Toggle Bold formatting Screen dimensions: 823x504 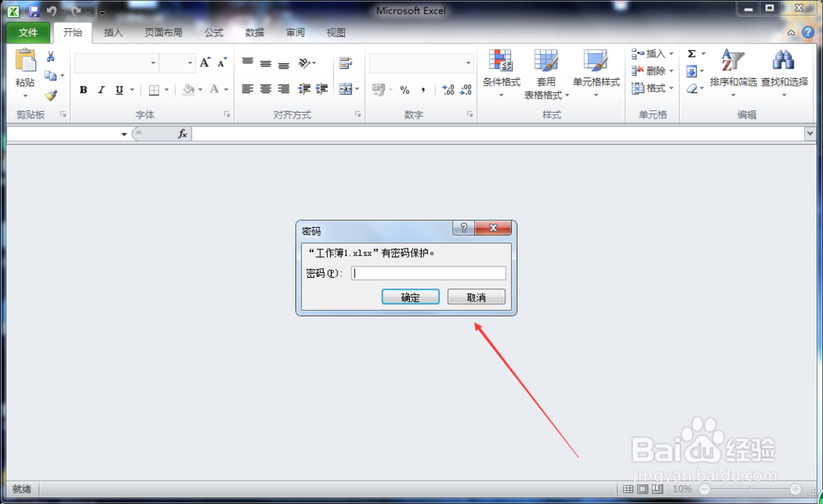(x=83, y=90)
